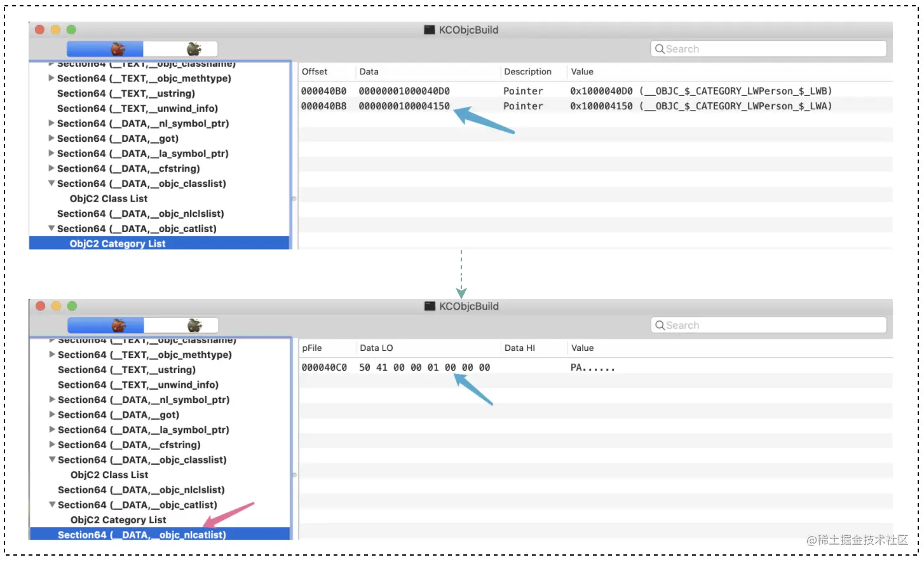Click the pFile column header
Image resolution: width=924 pixels, height=562 pixels.
(312, 348)
